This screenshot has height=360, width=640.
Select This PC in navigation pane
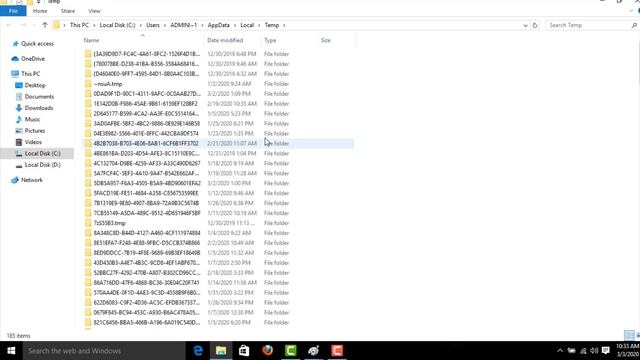[30, 74]
